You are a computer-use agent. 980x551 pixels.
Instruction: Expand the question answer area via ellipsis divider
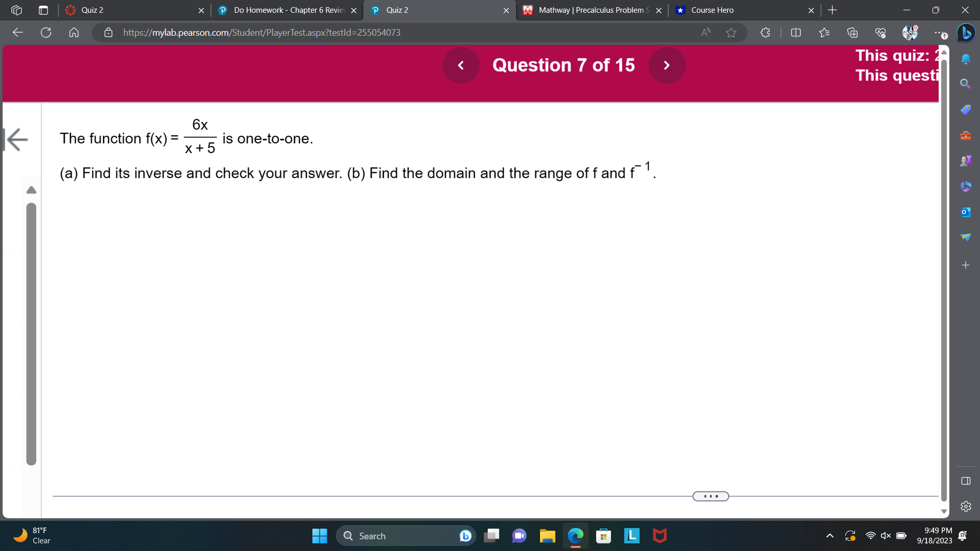710,495
